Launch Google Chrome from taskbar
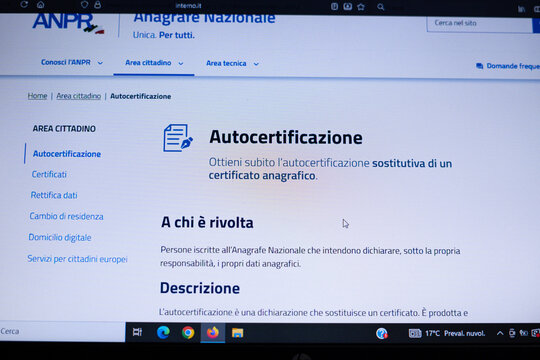 tap(188, 333)
